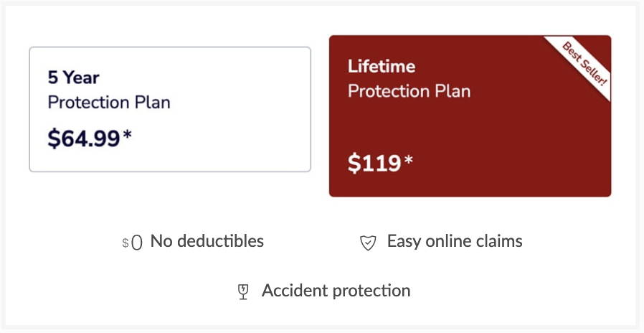Image resolution: width=644 pixels, height=333 pixels.
Task: Choose the Lifetime Protection Plan card
Action: coord(470,116)
